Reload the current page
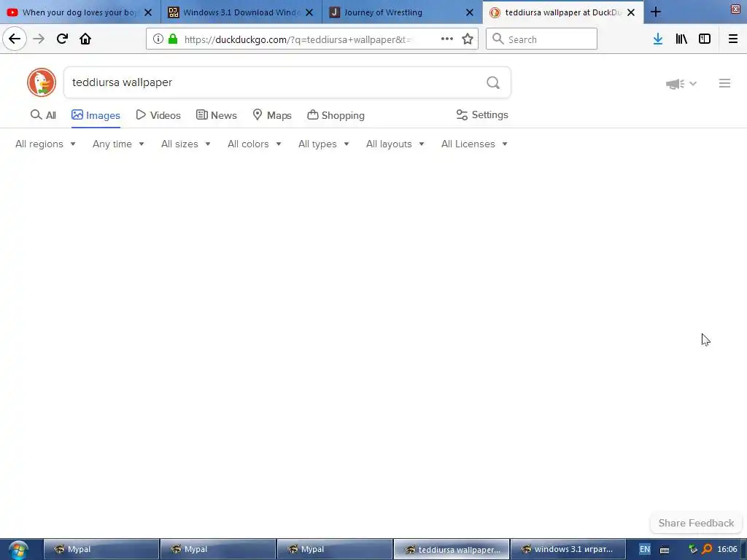 point(62,39)
